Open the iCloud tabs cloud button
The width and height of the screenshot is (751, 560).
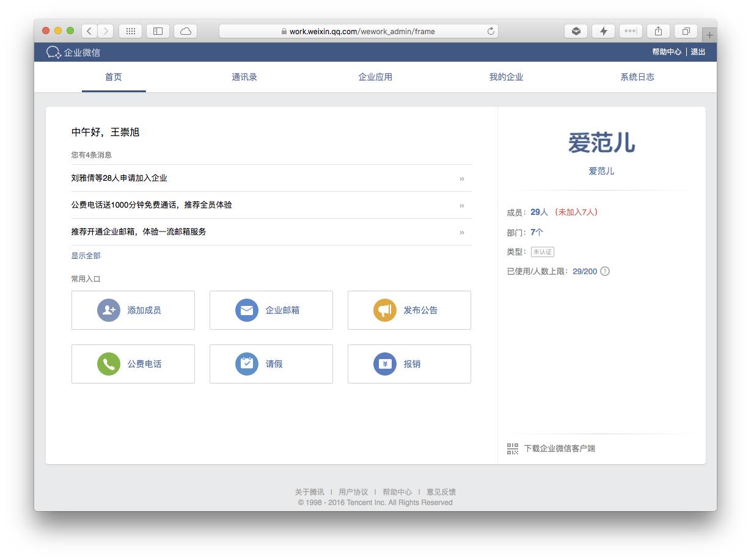coord(186,31)
